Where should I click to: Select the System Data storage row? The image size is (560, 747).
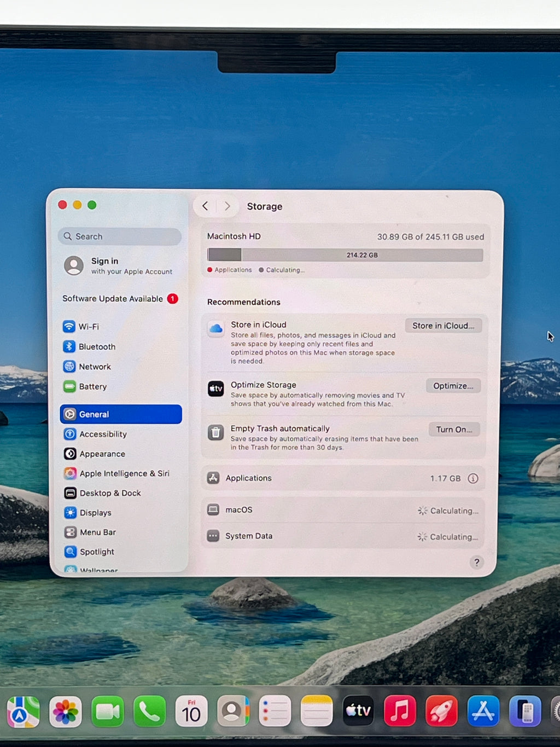pos(343,536)
